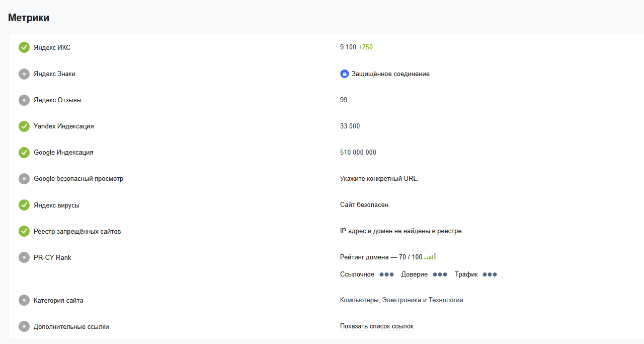Click green check icon beside Yandex Индексация
The width and height of the screenshot is (644, 344).
pyautogui.click(x=24, y=126)
